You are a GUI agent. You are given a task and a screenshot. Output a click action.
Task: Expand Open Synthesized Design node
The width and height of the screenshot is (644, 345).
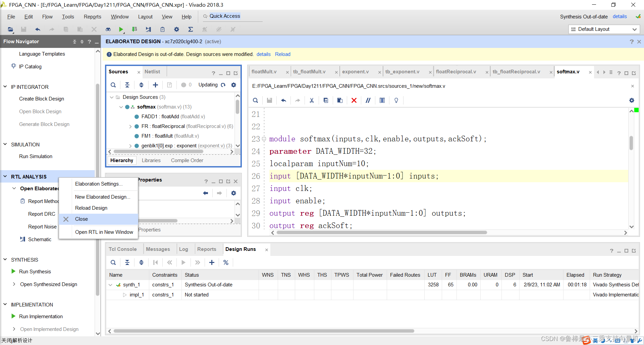click(x=14, y=284)
